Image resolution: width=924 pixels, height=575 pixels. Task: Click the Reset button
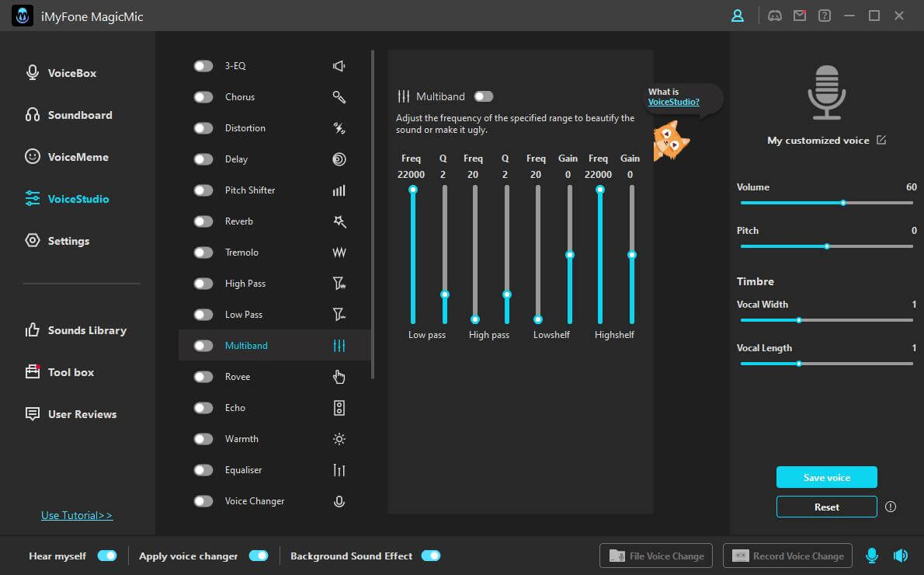pyautogui.click(x=826, y=507)
